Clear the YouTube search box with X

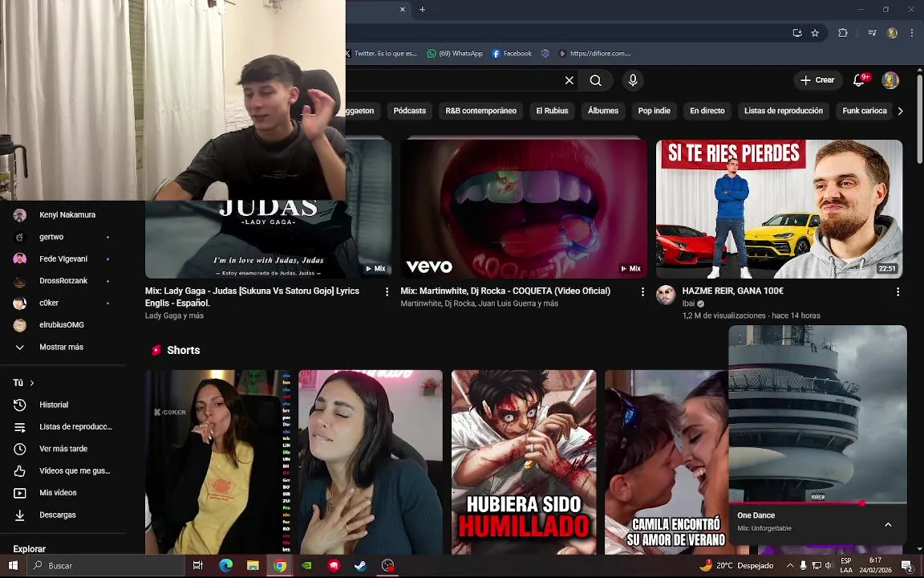point(569,80)
